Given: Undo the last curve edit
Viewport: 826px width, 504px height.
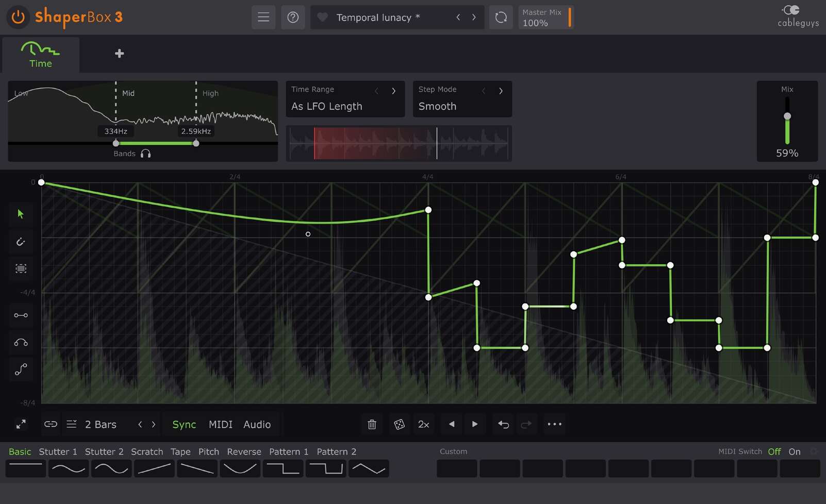Looking at the screenshot, I should coord(503,424).
